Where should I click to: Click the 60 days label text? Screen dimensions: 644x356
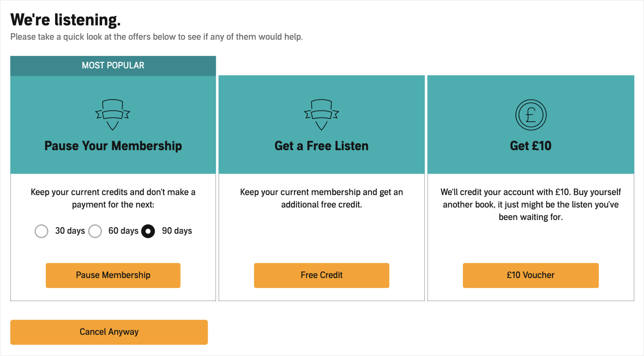click(x=123, y=231)
